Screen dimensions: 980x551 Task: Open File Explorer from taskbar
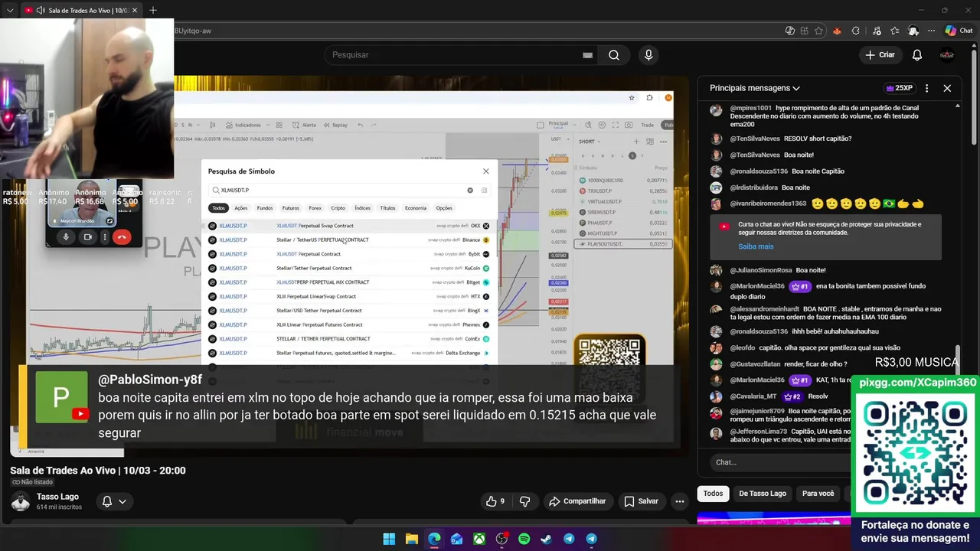(x=411, y=539)
